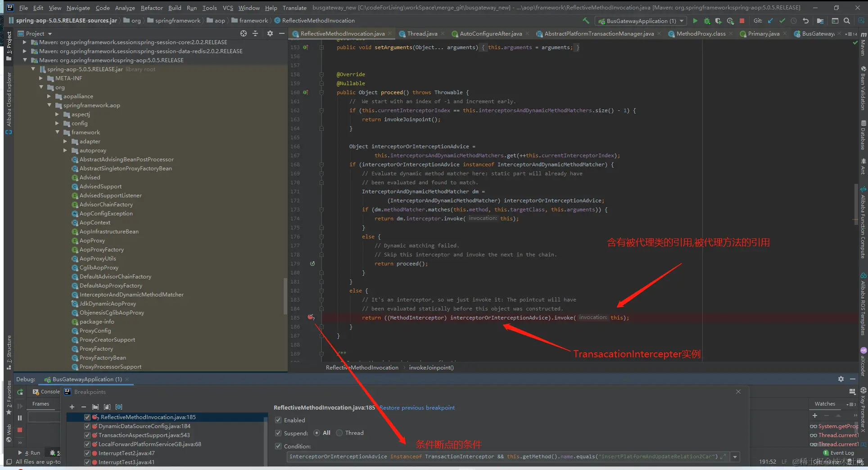Collapse the spring-aop-5.0.5.RELEASE.jar node
Image resolution: width=868 pixels, height=470 pixels.
33,69
